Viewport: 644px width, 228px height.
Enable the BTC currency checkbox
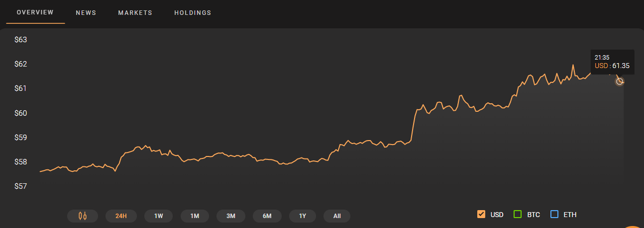click(517, 215)
